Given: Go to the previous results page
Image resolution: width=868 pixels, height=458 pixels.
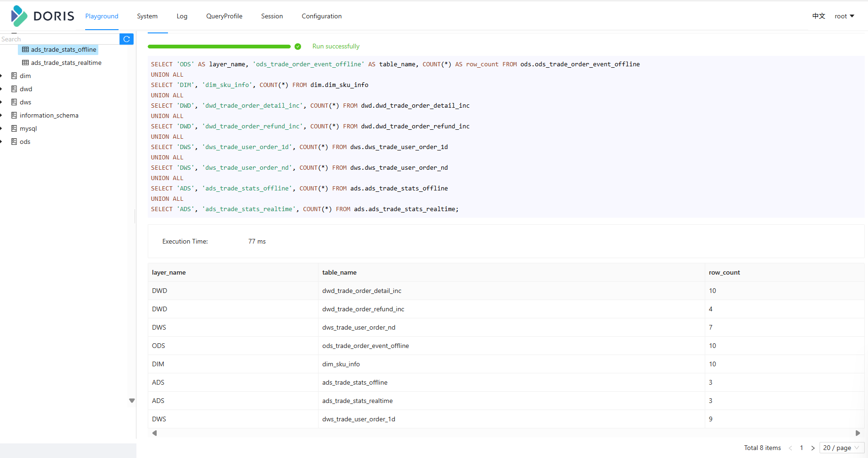Looking at the screenshot, I should 790,448.
